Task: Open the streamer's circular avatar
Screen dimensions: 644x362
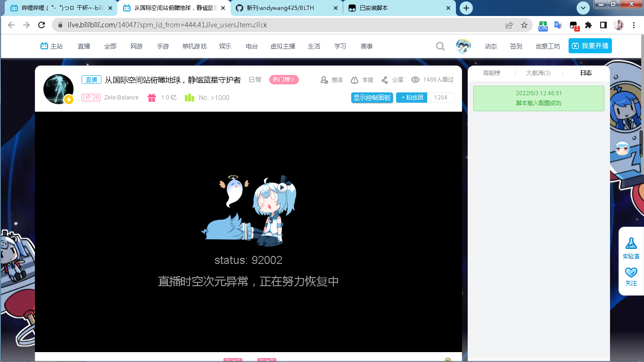Action: coord(58,89)
